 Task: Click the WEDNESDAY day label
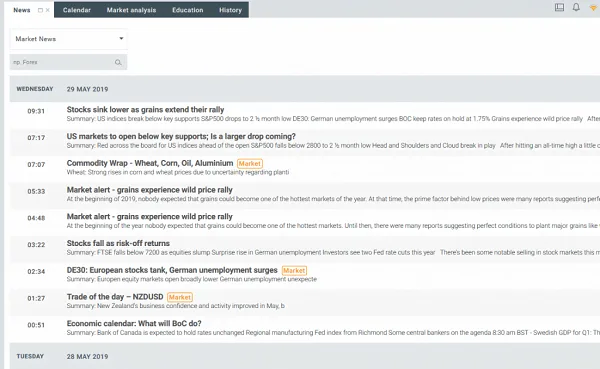tap(35, 89)
